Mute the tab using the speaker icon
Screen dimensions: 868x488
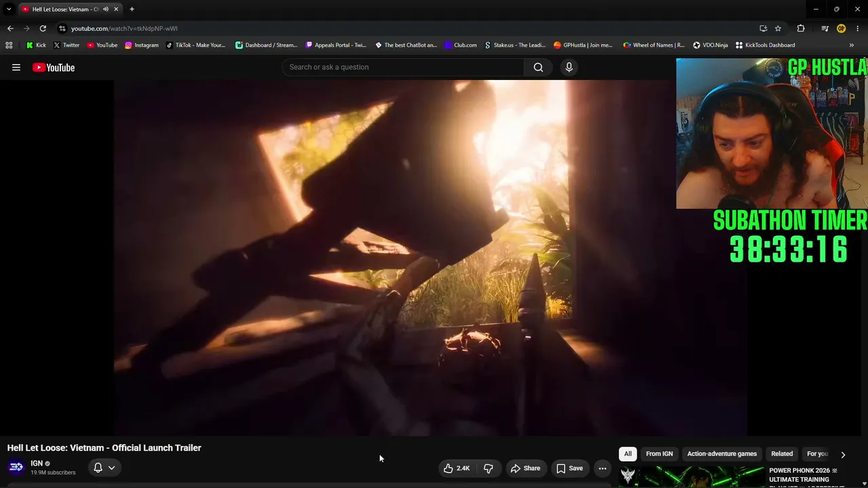tap(106, 9)
